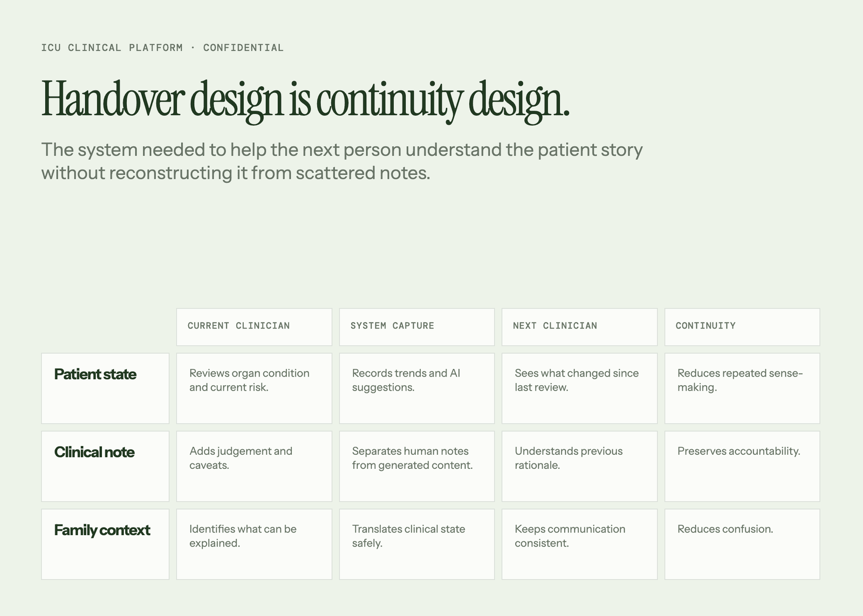
Task: Select the 'Reduces repeated sense-making' cell
Action: coord(742,388)
